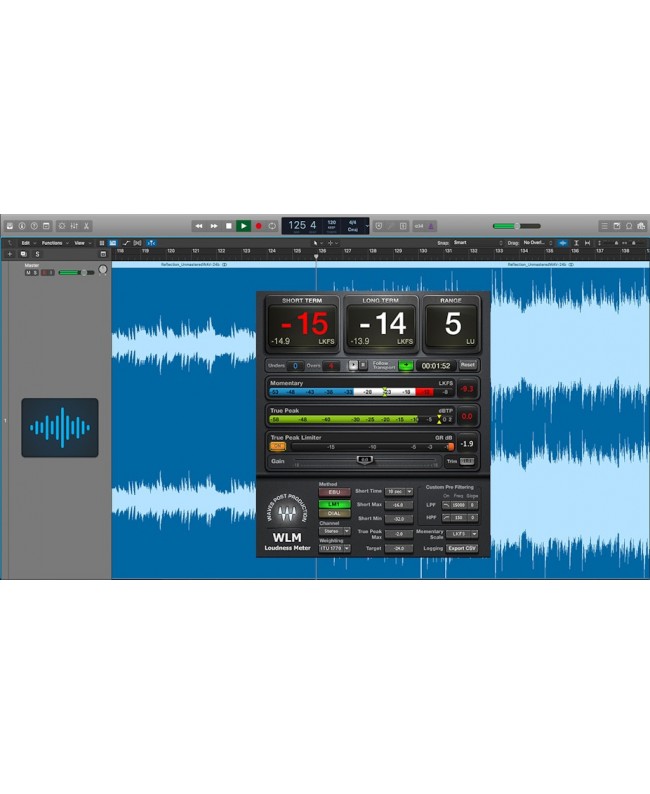
Task: Toggle the grid view icon
Action: (102, 243)
